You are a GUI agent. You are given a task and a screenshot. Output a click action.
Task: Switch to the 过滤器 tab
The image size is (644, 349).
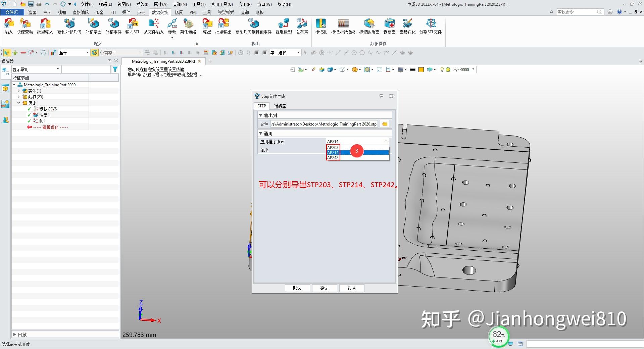click(280, 106)
